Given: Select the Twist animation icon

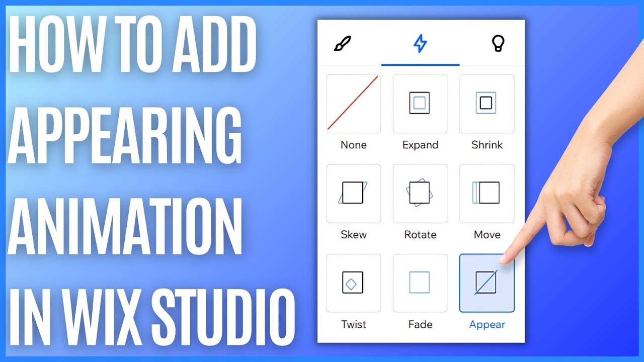Looking at the screenshot, I should (354, 283).
